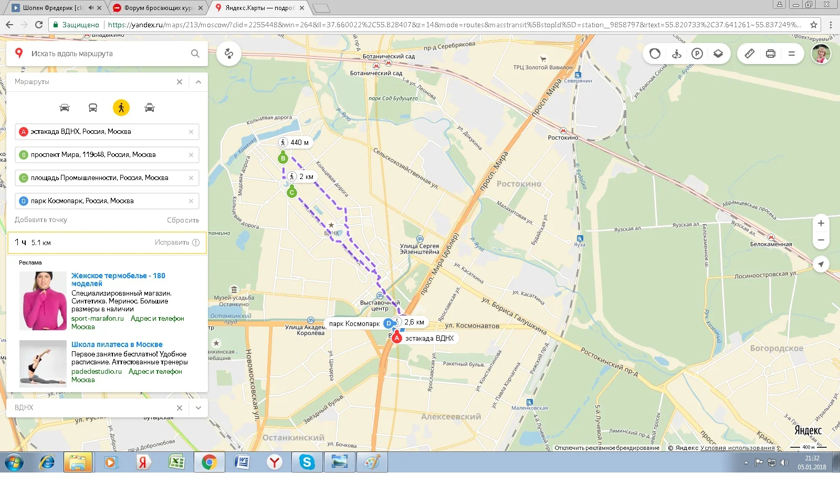Image resolution: width=840 pixels, height=504 pixels.
Task: Edit the point D парк Космопарк field
Action: pos(107,201)
